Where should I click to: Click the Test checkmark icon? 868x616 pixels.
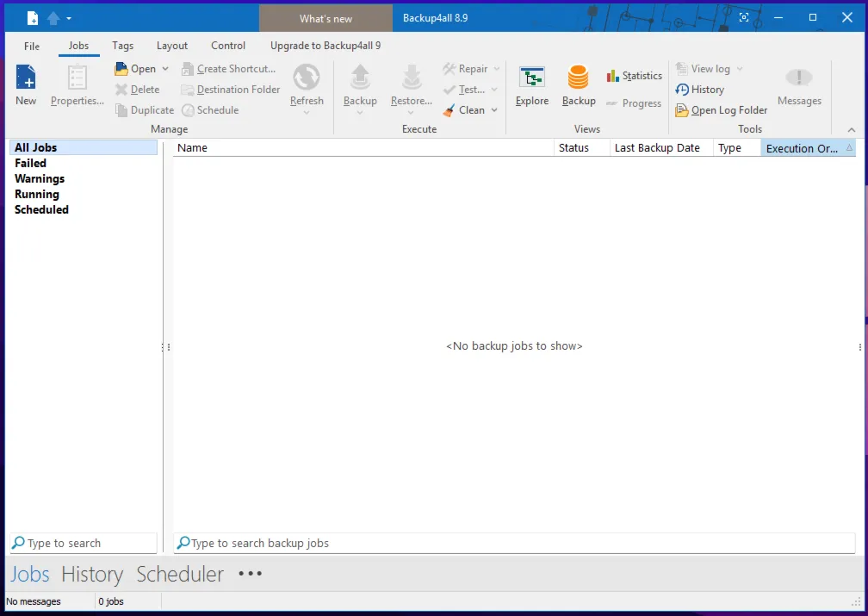point(449,90)
